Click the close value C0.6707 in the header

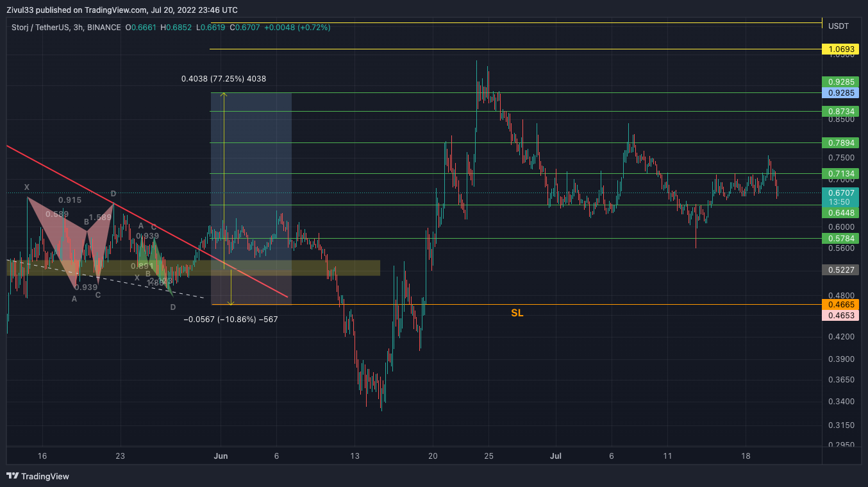pyautogui.click(x=244, y=27)
